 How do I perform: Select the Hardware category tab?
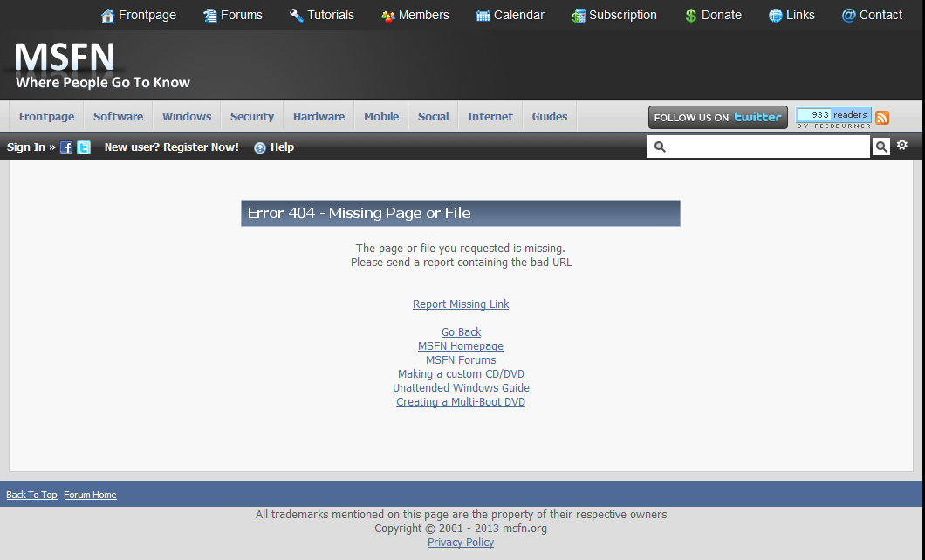click(319, 116)
